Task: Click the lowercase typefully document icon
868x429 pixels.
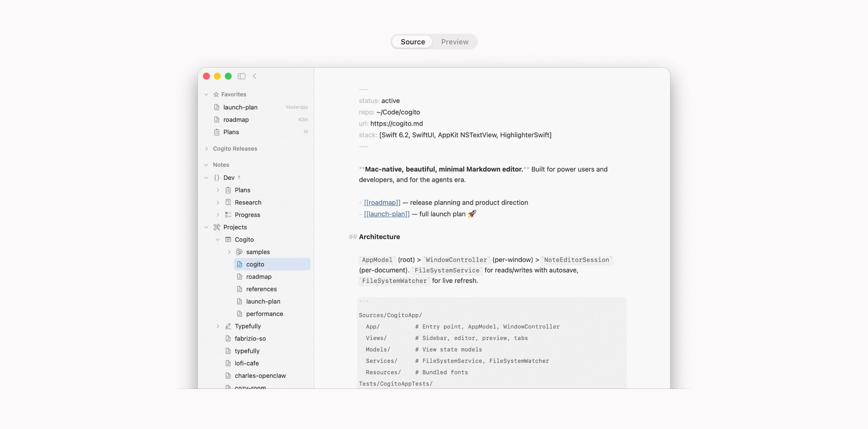Action: 228,351
